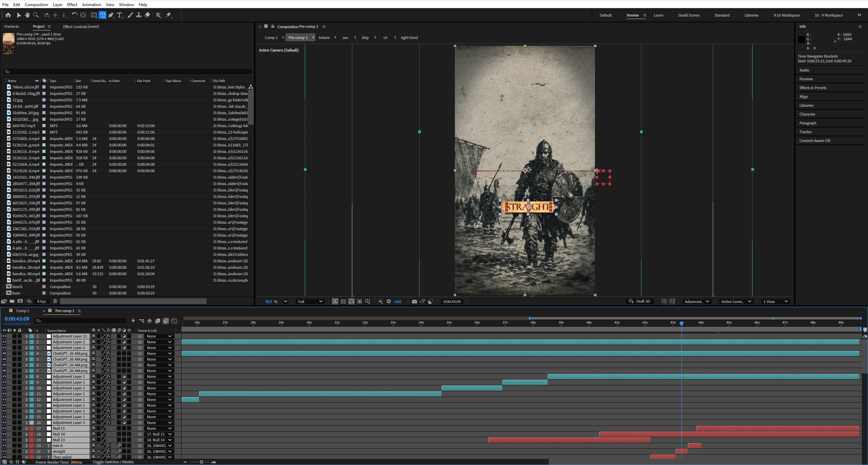Click Toggle Switches / Modes button
868x465 pixels.
[x=113, y=462]
